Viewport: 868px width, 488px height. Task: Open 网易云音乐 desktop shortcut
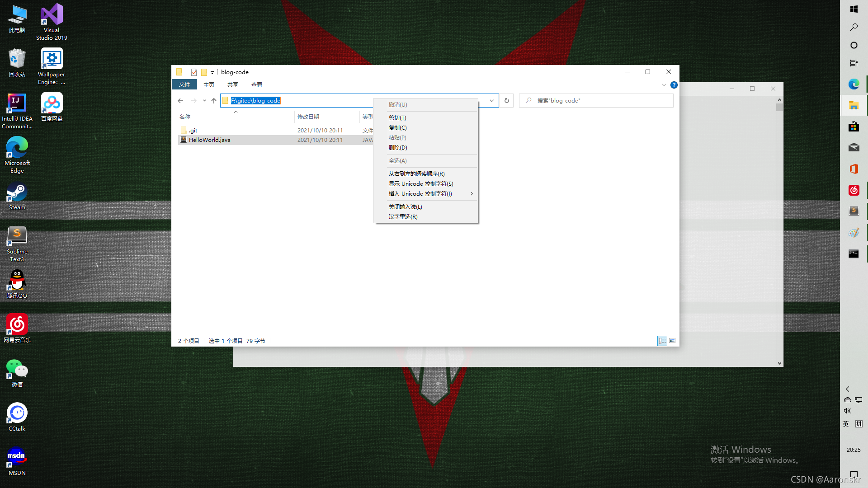coord(17,328)
